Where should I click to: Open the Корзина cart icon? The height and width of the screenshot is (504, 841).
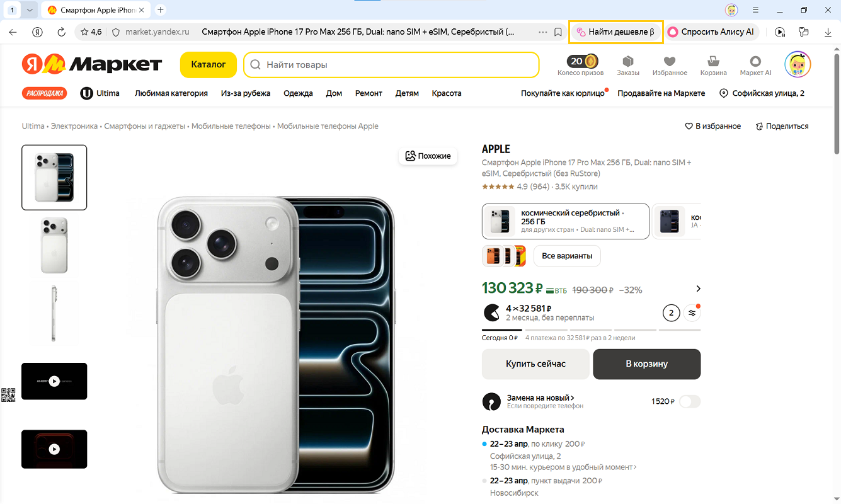click(713, 61)
